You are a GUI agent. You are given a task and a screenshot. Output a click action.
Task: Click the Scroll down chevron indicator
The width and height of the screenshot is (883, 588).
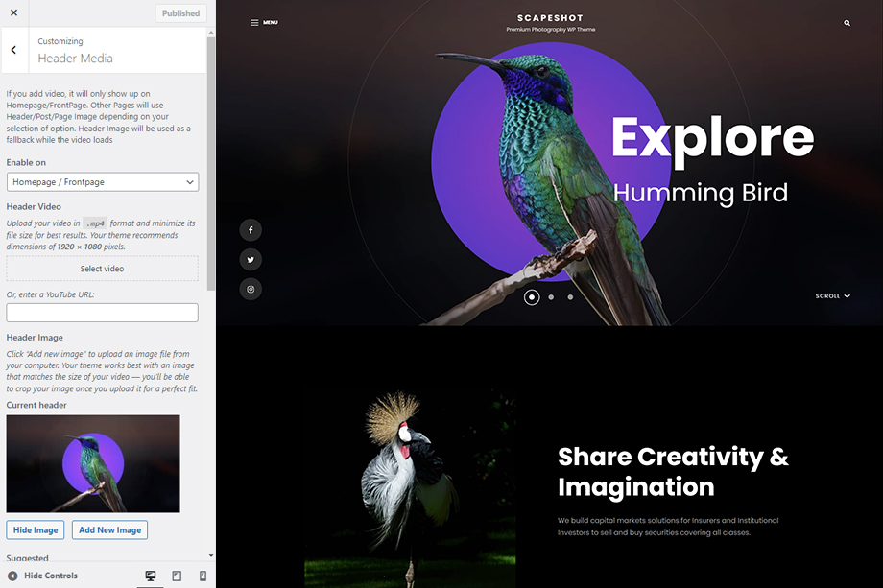click(x=833, y=296)
